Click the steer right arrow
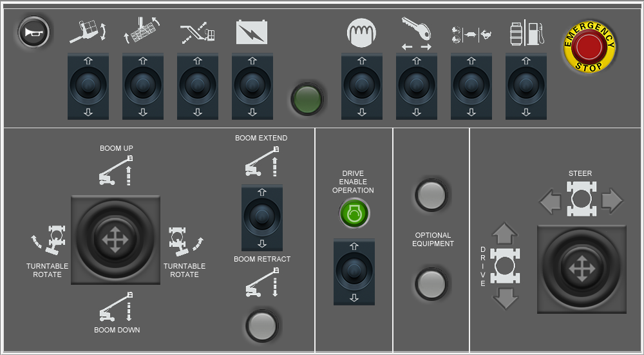The width and height of the screenshot is (644, 355). pos(612,200)
